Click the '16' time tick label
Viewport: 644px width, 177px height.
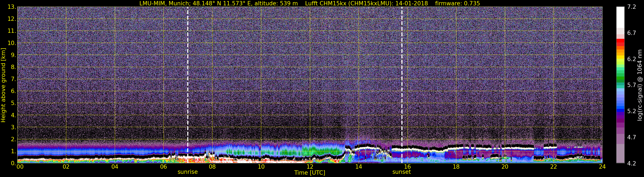point(407,167)
